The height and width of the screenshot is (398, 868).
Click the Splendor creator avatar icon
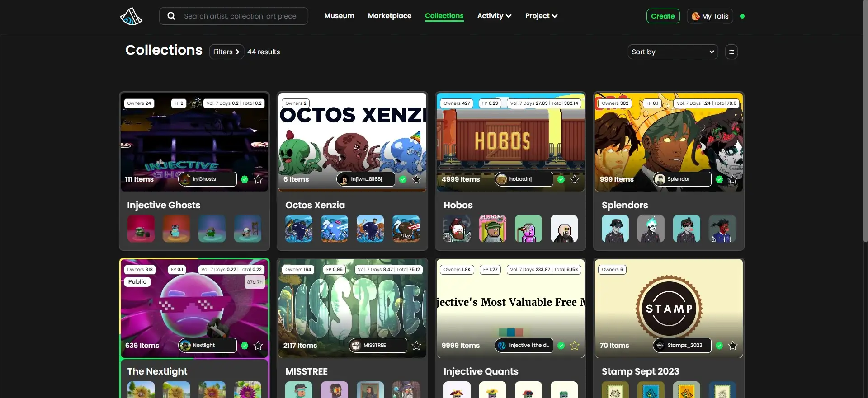(660, 179)
